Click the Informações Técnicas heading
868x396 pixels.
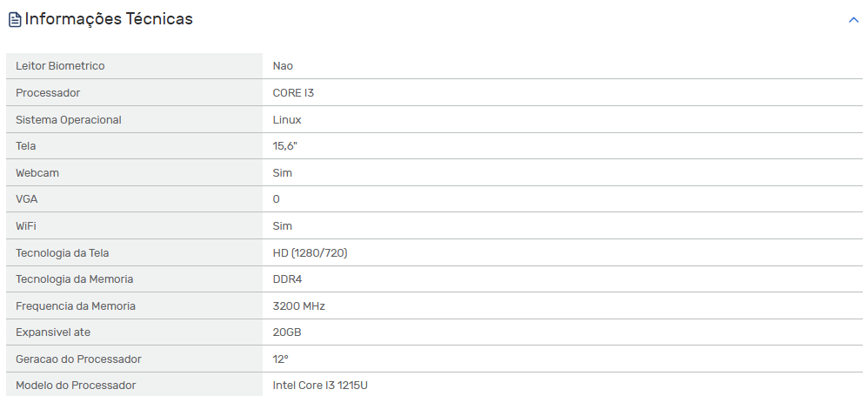[109, 19]
